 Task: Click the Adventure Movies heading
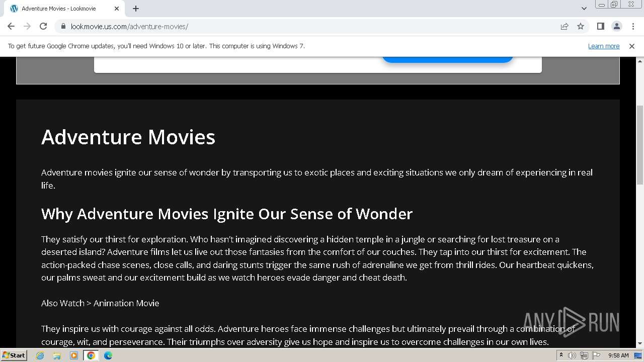tap(128, 137)
